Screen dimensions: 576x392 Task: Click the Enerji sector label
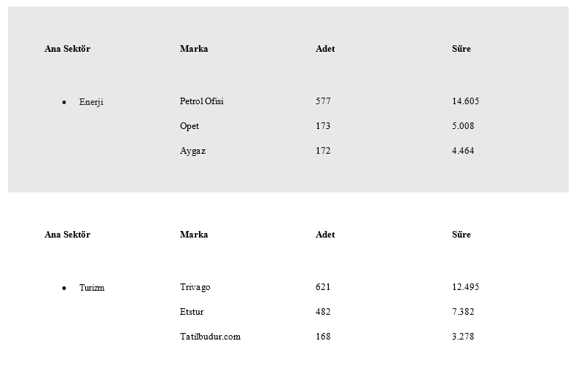(91, 102)
